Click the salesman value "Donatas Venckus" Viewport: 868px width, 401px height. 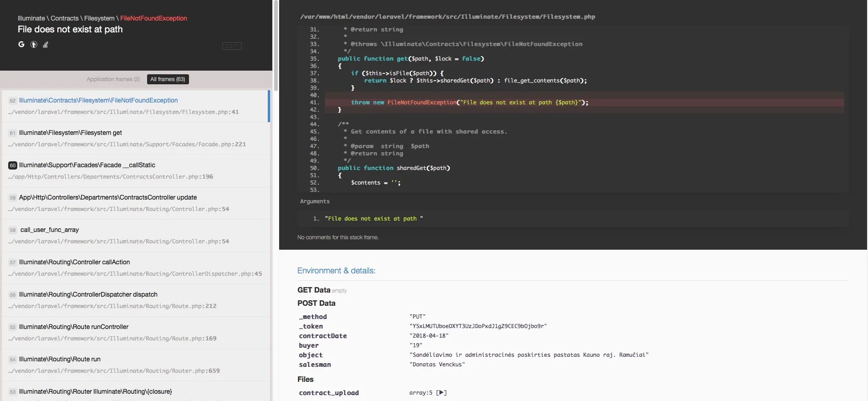point(437,365)
